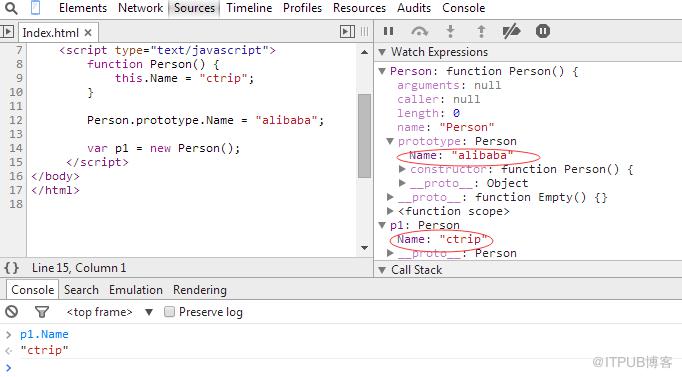Show the navigator pane beside Index.html
The image size is (682, 377).
pyautogui.click(x=7, y=31)
